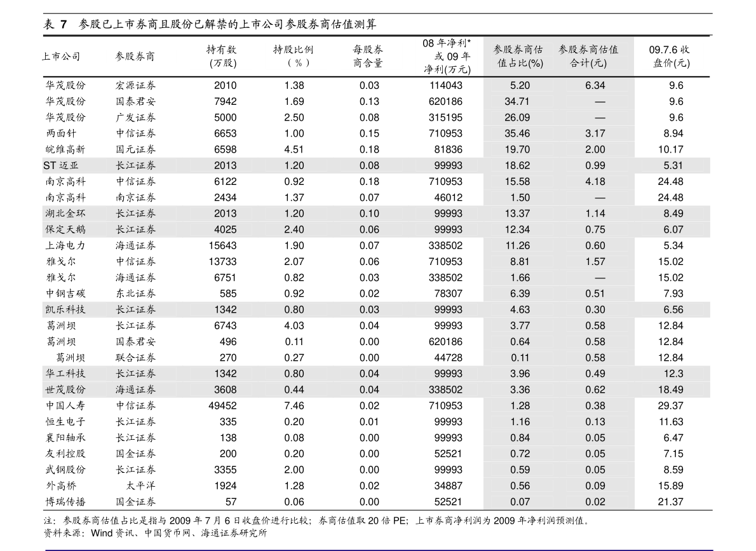Click the broker cell "南京证券"

135,198
